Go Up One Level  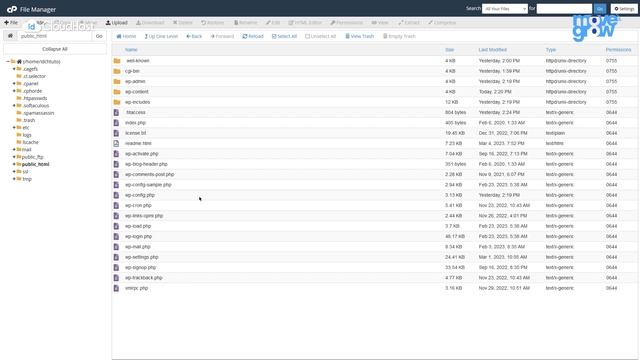[161, 36]
